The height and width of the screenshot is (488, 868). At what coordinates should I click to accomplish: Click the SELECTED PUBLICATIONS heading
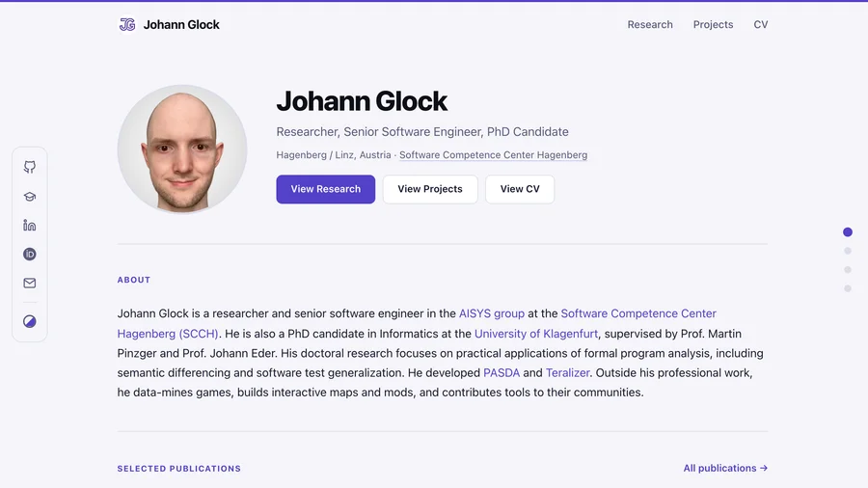tap(178, 469)
